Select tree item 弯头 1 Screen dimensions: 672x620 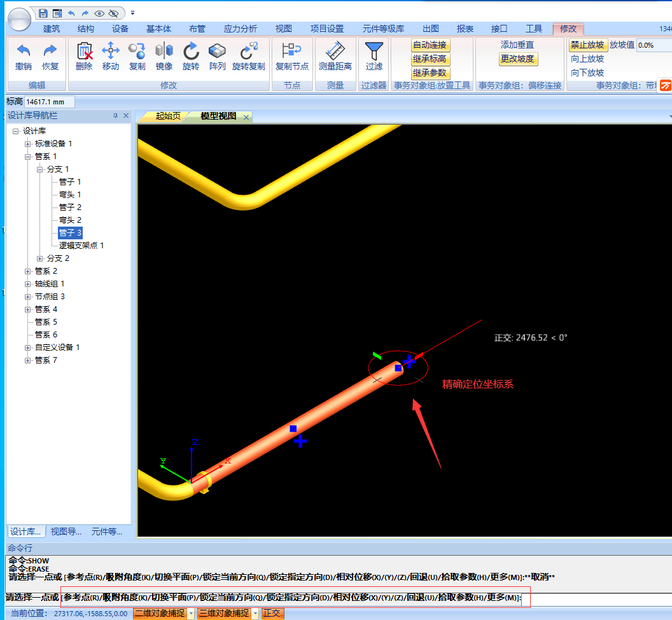point(70,195)
